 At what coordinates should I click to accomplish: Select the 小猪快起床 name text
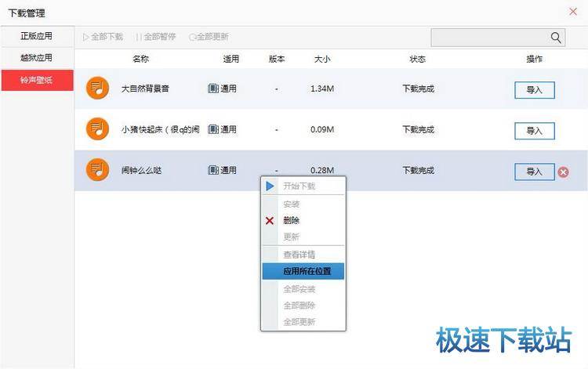160,129
